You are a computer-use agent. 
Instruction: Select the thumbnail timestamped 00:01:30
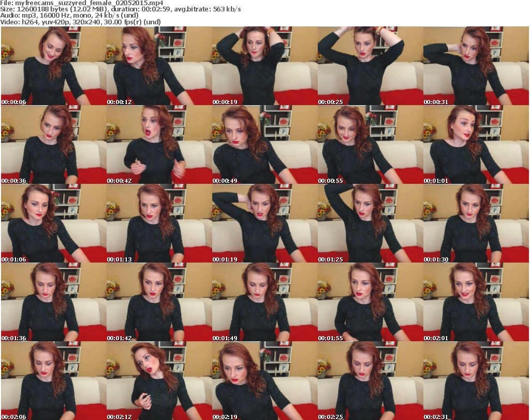(476, 224)
